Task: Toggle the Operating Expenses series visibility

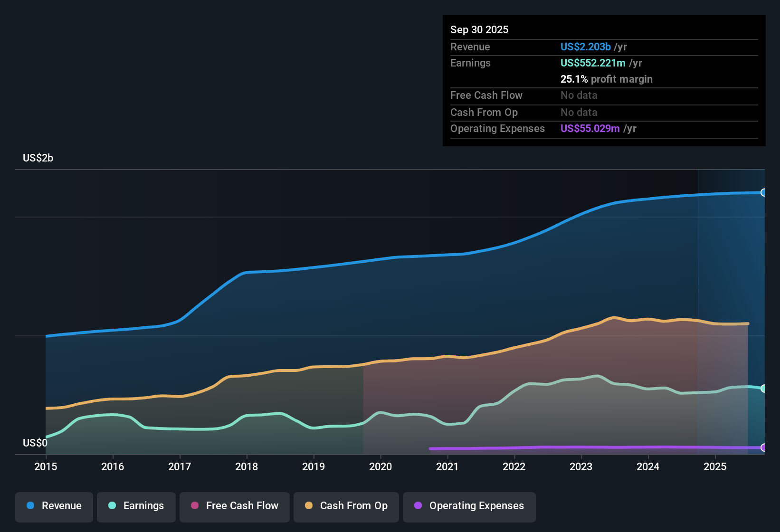Action: point(469,506)
